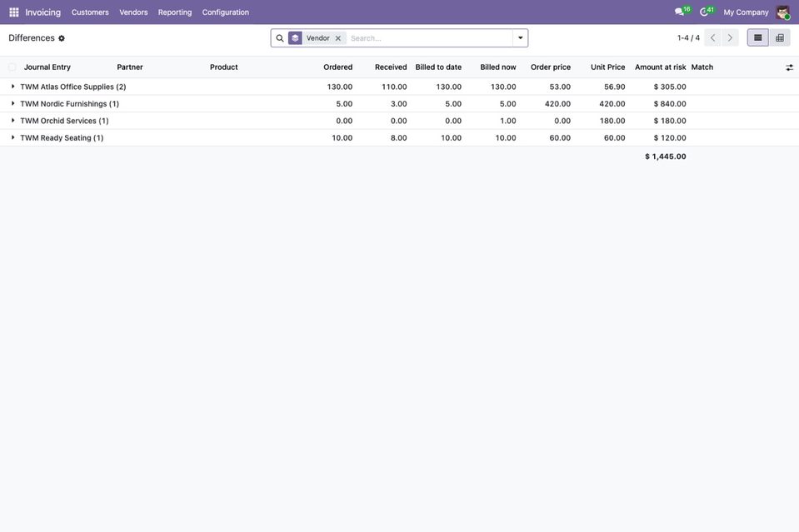Open the user avatar menu
This screenshot has width=799, height=532.
pyautogui.click(x=782, y=12)
